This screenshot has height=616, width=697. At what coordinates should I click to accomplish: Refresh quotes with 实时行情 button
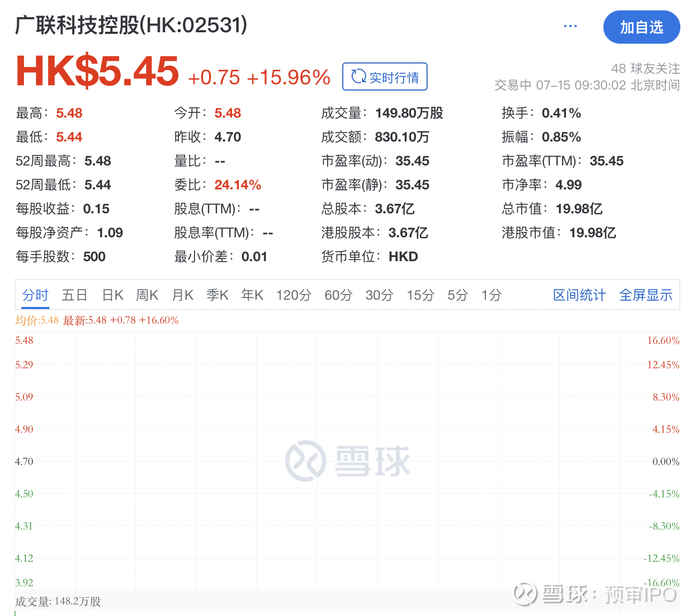tap(385, 77)
